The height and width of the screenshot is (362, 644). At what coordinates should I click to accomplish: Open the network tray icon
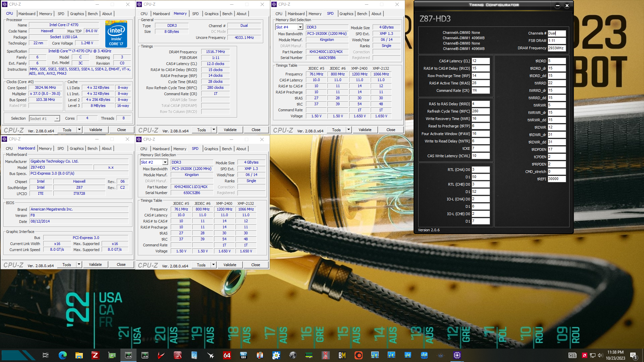(x=593, y=355)
